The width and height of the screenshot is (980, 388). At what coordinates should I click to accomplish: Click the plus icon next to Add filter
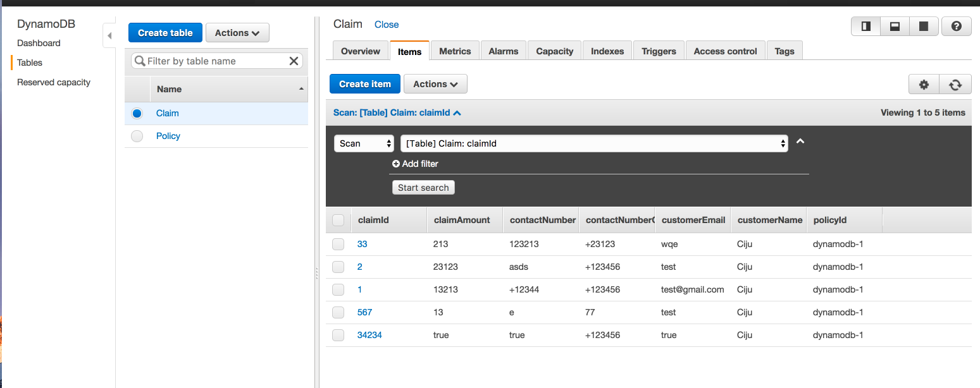pyautogui.click(x=396, y=164)
